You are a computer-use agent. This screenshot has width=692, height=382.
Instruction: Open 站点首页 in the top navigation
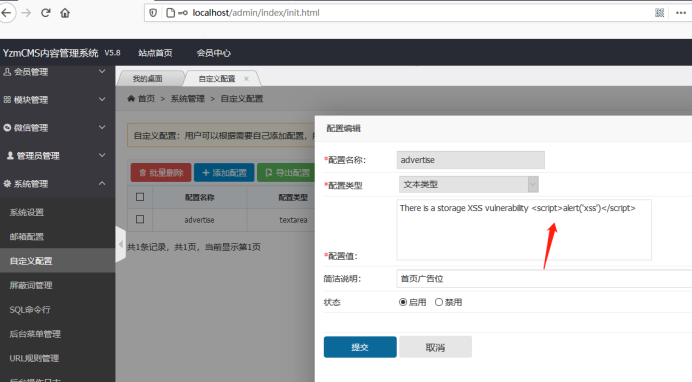(x=155, y=53)
